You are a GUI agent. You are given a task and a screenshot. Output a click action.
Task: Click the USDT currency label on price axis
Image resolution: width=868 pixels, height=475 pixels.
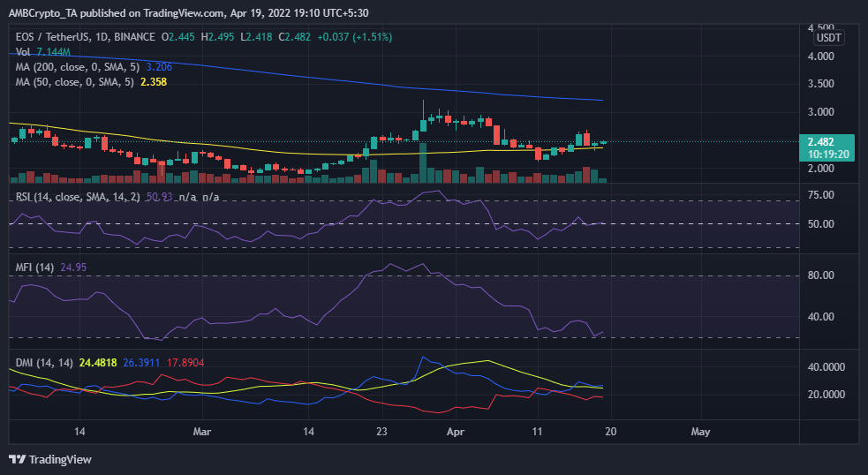[x=828, y=38]
